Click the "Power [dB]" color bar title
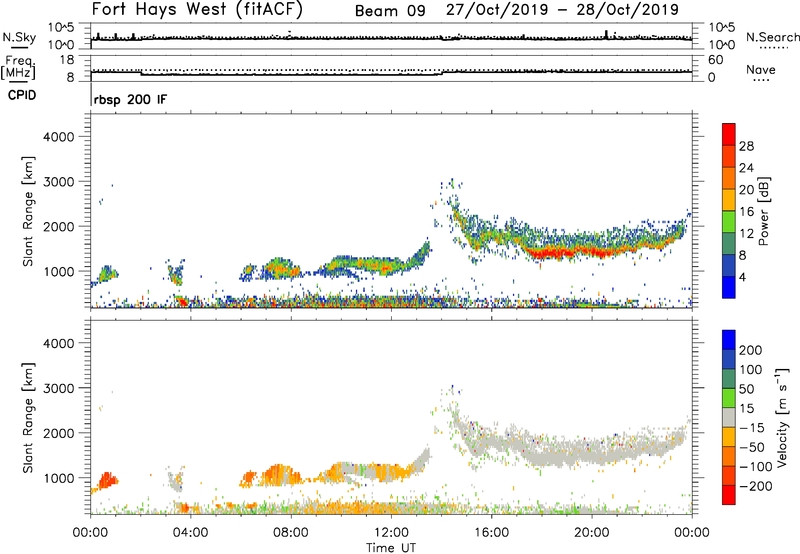The width and height of the screenshot is (800, 554). pyautogui.click(x=763, y=211)
